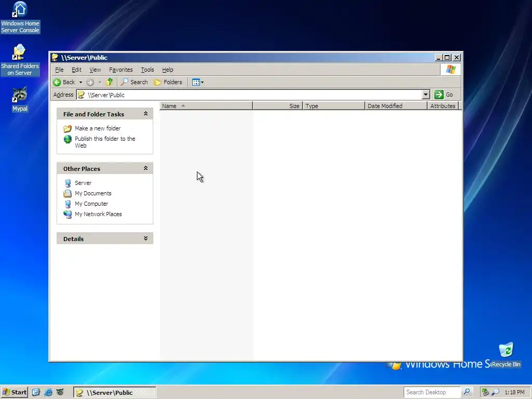Maximize the \\Server\Public window

447,57
